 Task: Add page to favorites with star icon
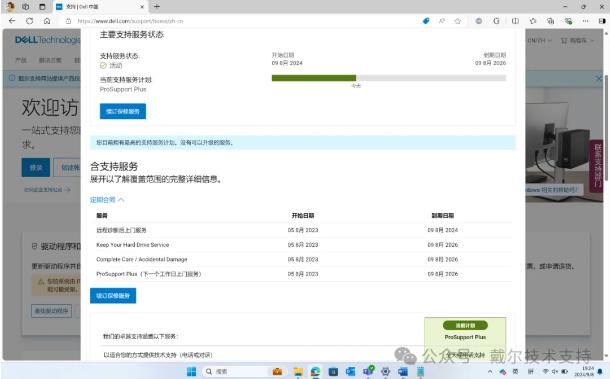458,21
